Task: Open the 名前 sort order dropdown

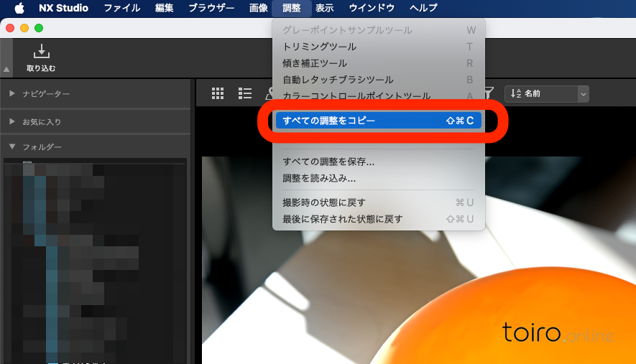Action: click(x=546, y=93)
